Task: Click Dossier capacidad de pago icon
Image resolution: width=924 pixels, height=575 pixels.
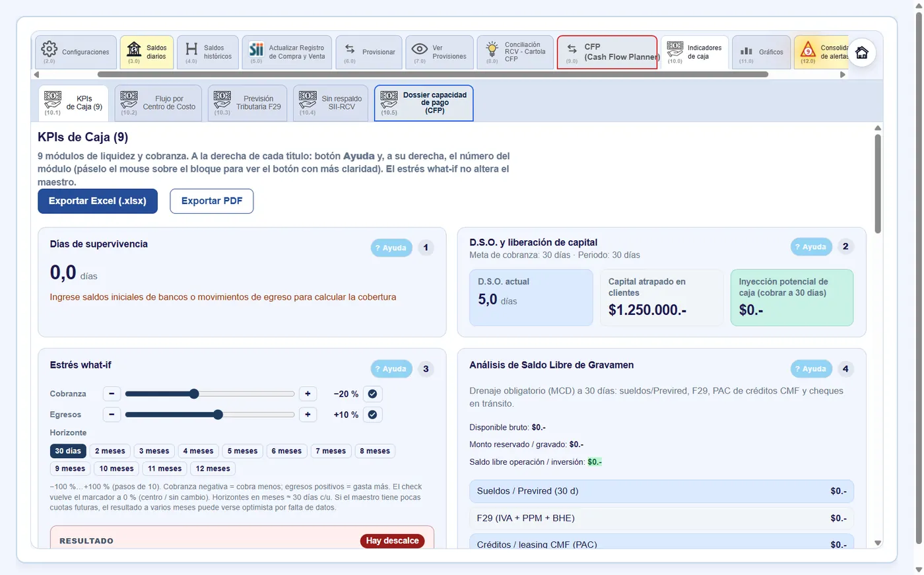Action: pyautogui.click(x=389, y=100)
